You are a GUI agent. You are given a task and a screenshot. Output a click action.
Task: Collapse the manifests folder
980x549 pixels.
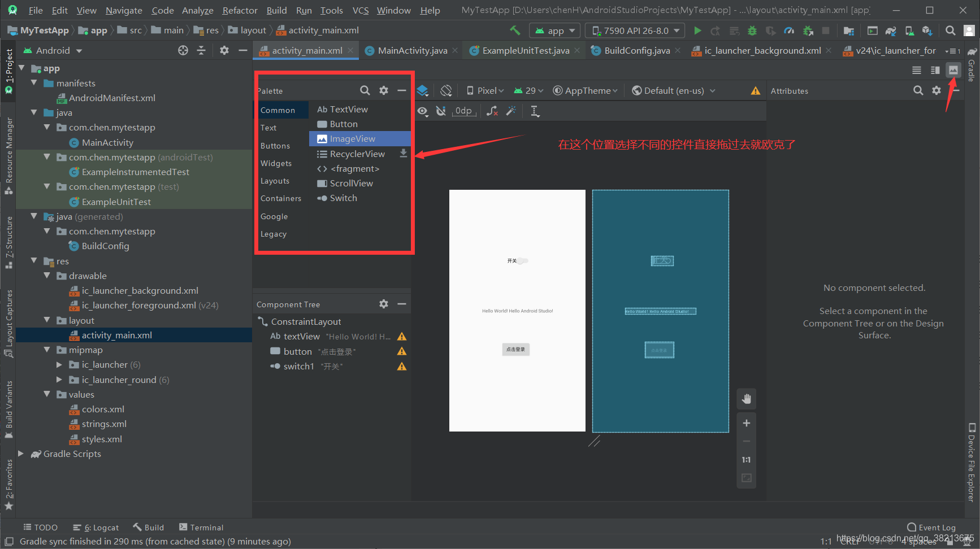click(34, 83)
